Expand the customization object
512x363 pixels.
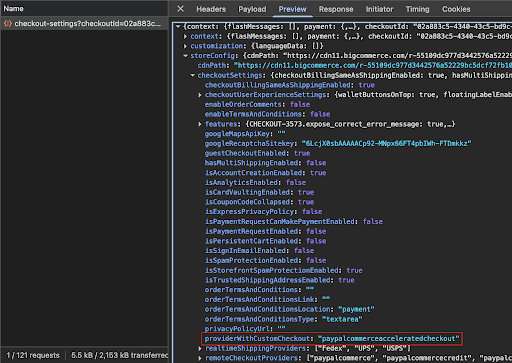(186, 46)
